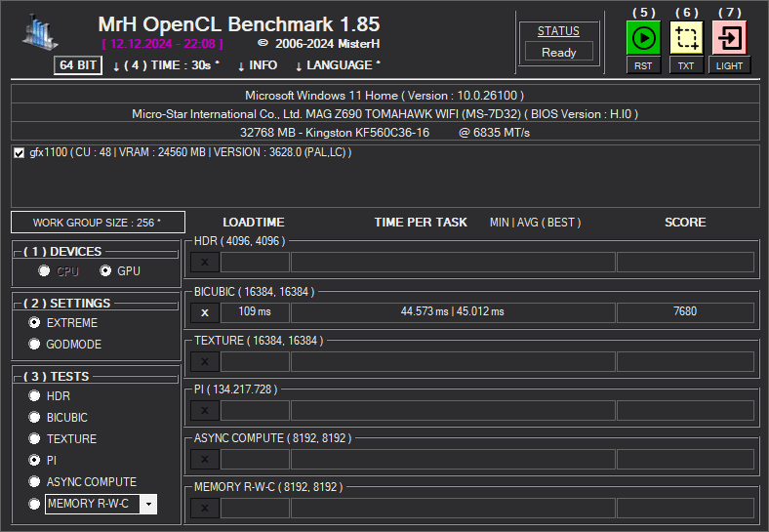
Task: Click the SCORE column header
Action: [x=685, y=223]
